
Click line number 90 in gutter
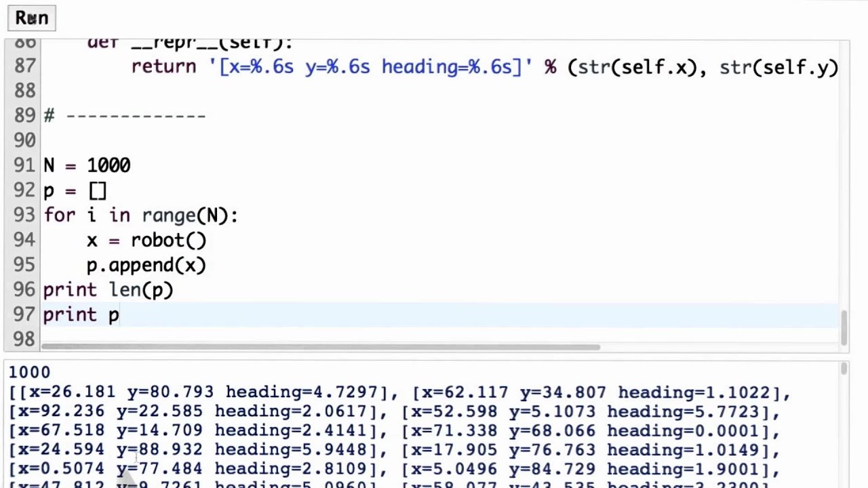tap(25, 140)
